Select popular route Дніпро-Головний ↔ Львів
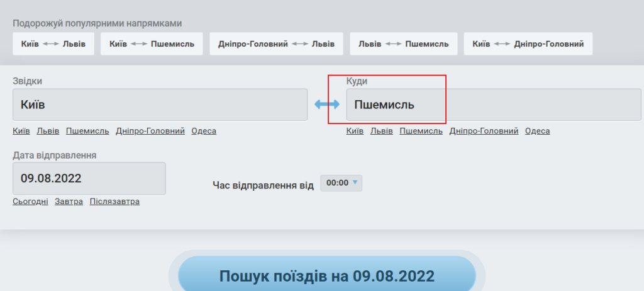The height and width of the screenshot is (291, 644). click(277, 43)
